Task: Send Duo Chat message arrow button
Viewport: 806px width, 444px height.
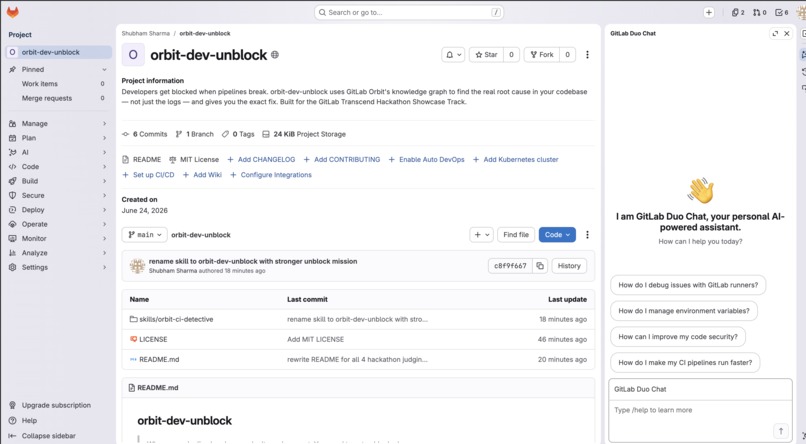Action: pos(780,431)
